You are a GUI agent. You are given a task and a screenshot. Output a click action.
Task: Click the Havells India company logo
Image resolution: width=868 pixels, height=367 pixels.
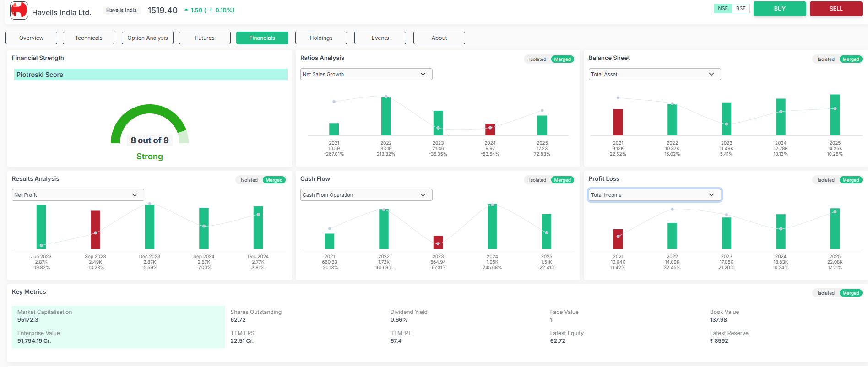pyautogui.click(x=19, y=11)
